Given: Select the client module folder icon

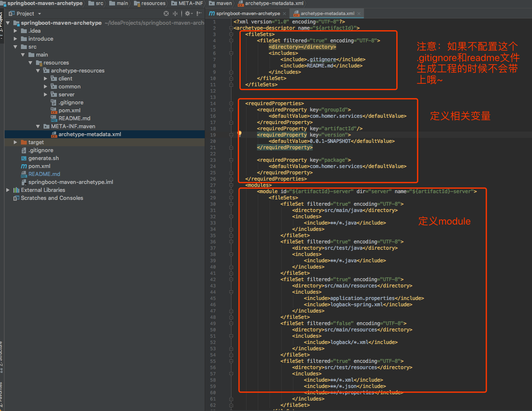Looking at the screenshot, I should click(x=54, y=78).
